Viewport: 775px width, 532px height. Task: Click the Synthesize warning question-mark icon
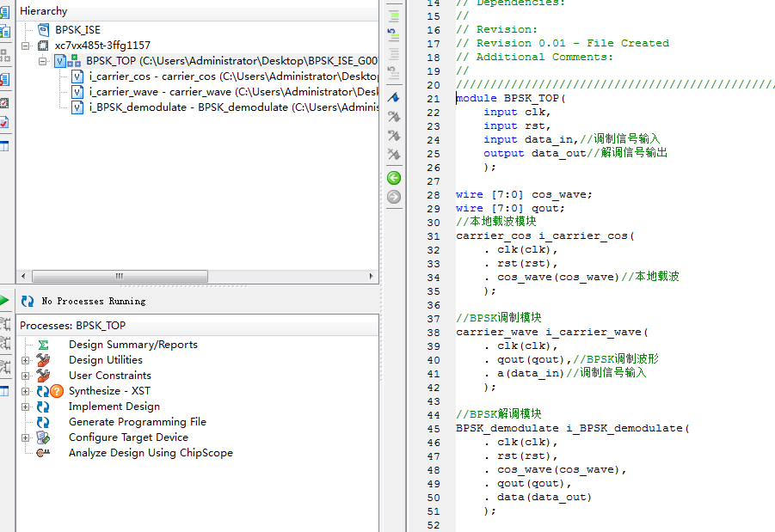click(x=58, y=391)
